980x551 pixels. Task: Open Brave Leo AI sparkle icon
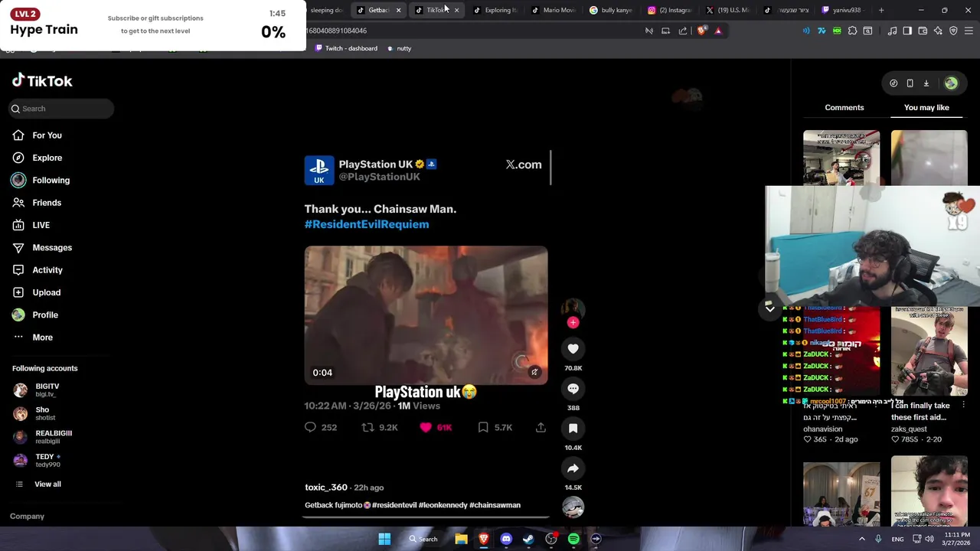pos(938,31)
